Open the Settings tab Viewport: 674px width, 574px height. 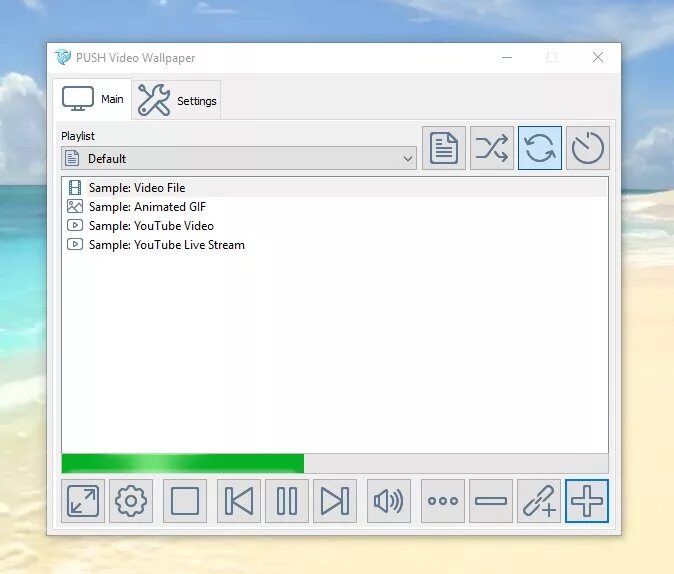coord(176,100)
